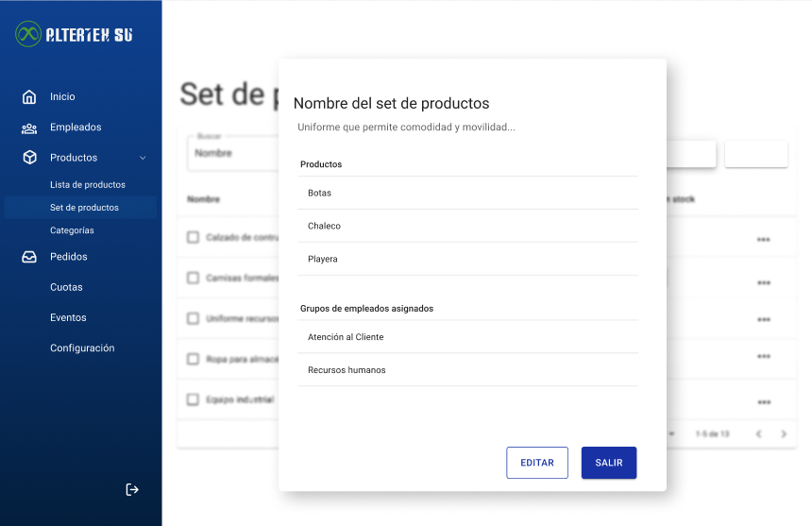Screen dimensions: 812x526
Task: Click the Productos cube icon
Action: click(30, 158)
